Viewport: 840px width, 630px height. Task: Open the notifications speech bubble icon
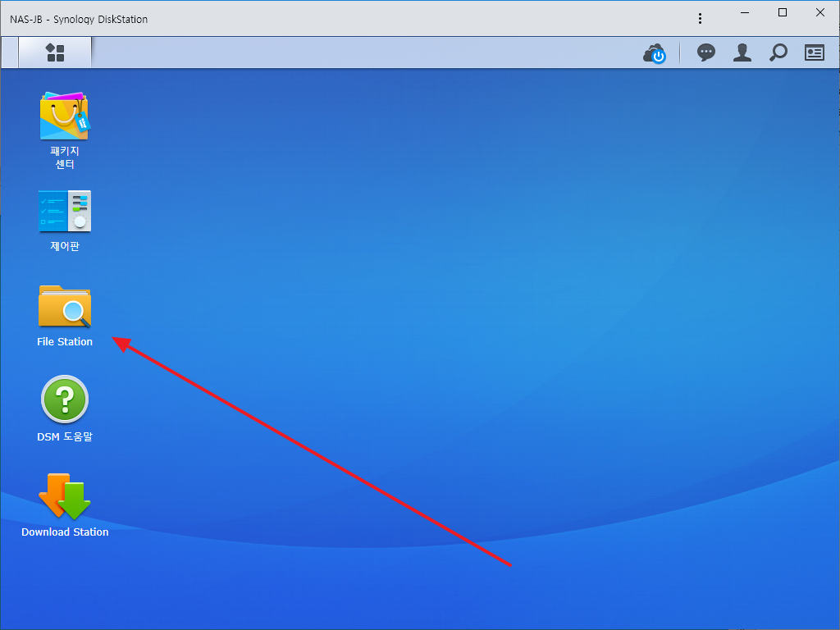(706, 52)
